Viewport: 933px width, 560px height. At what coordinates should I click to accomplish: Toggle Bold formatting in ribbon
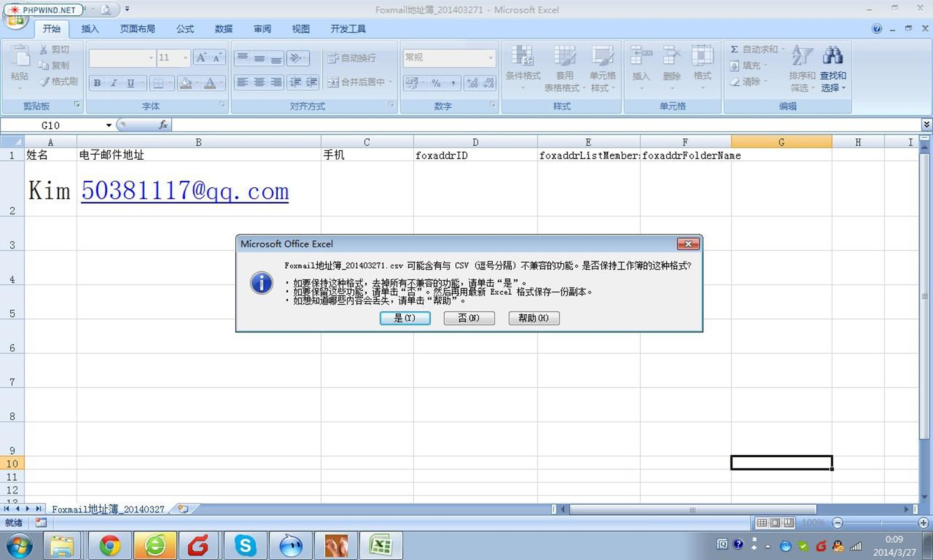(97, 83)
